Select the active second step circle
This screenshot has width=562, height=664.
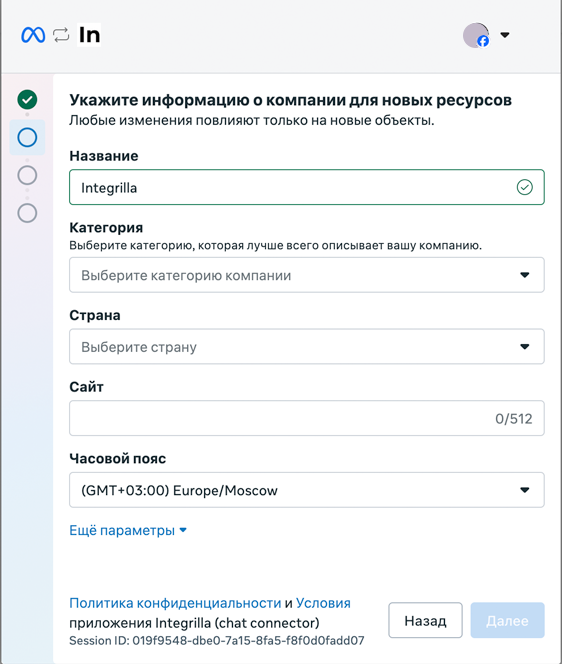point(27,137)
